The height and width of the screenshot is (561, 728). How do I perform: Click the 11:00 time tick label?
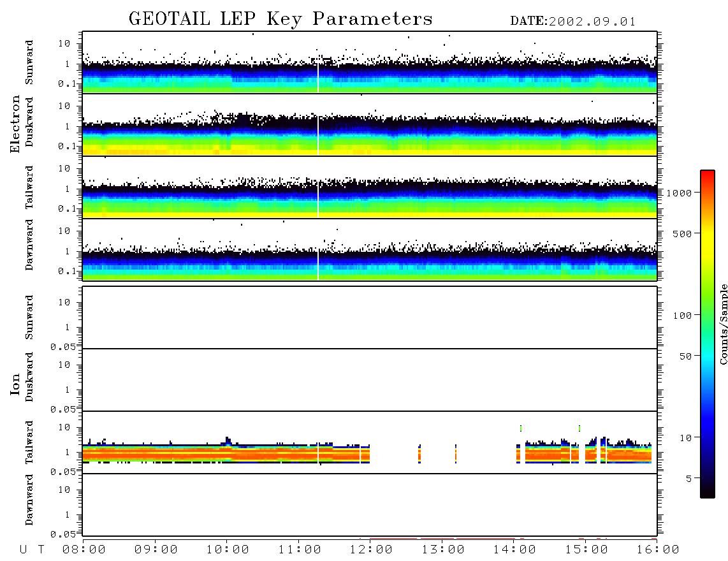[300, 550]
